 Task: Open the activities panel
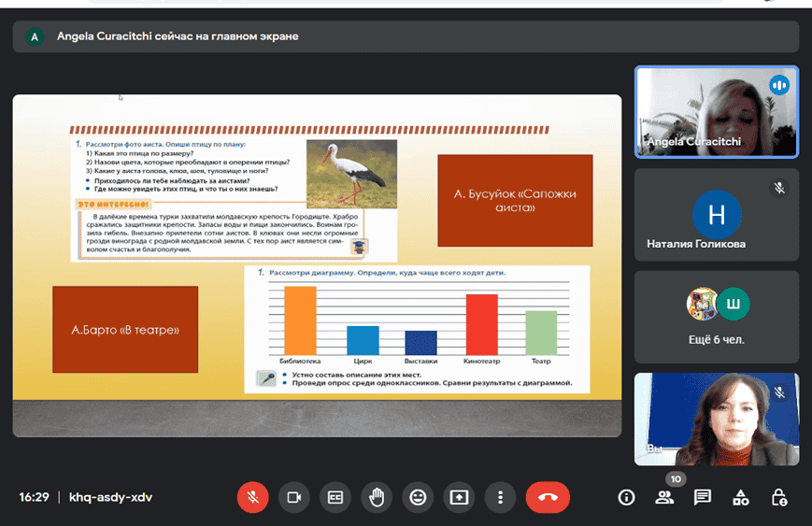click(740, 497)
